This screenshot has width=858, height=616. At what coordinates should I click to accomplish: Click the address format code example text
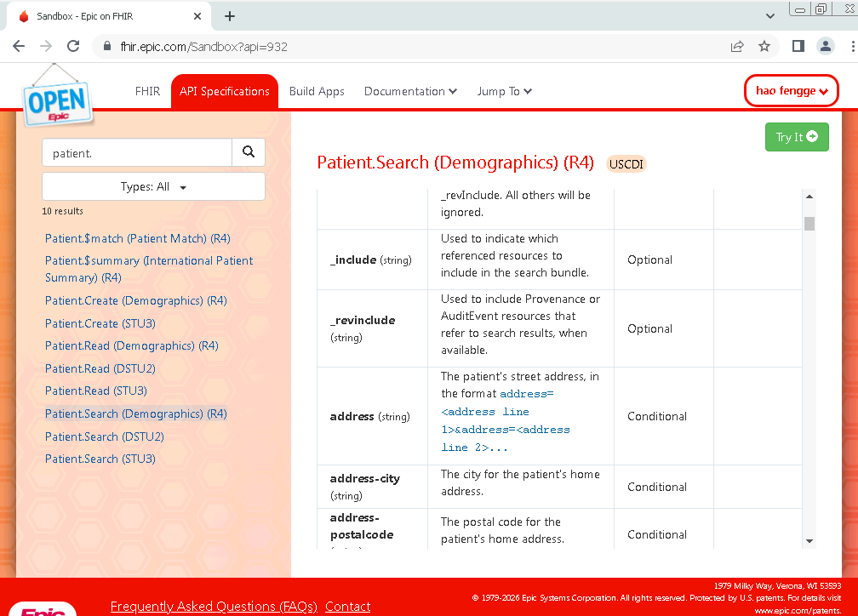pyautogui.click(x=506, y=420)
